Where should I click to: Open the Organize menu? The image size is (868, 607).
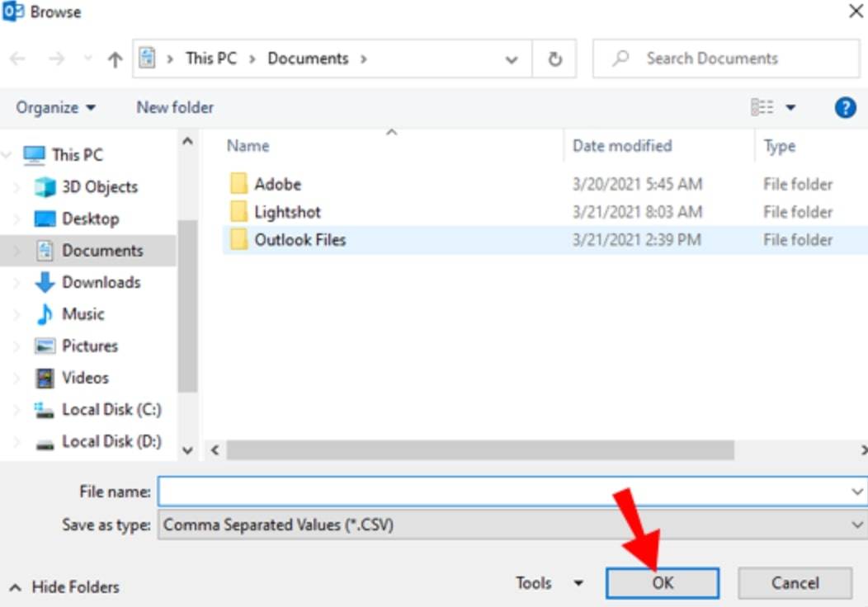(x=54, y=107)
